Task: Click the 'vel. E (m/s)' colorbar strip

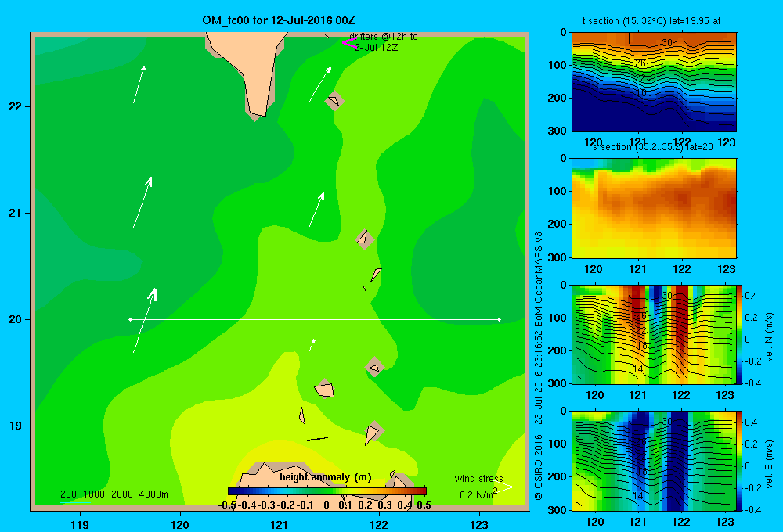Action: pyautogui.click(x=739, y=460)
